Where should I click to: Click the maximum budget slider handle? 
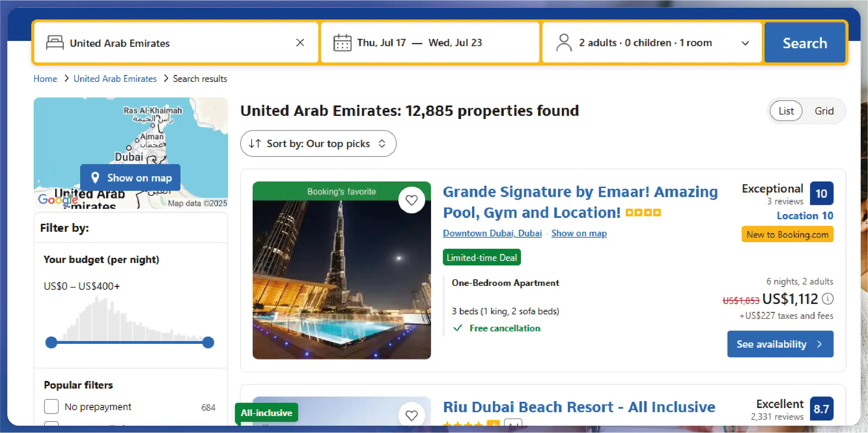[208, 342]
